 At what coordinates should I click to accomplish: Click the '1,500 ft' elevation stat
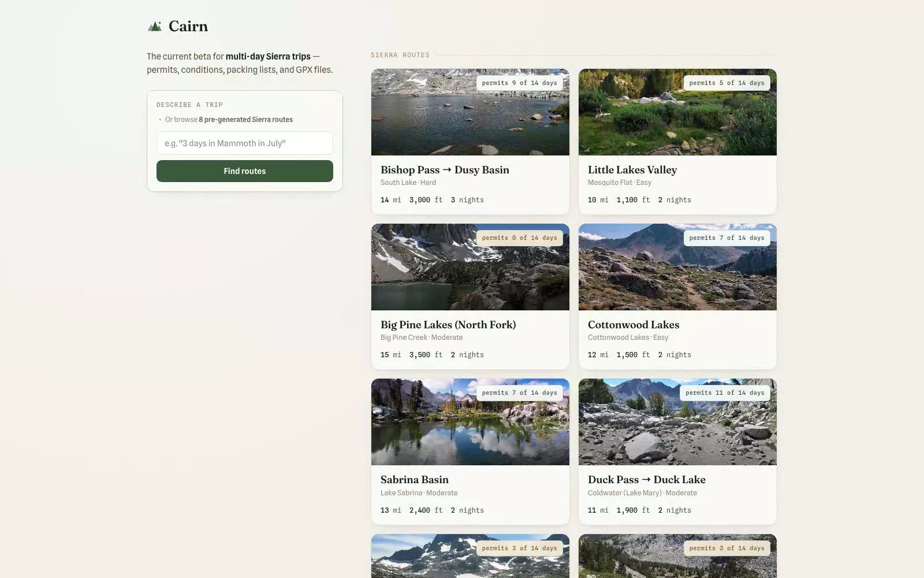[x=633, y=355]
